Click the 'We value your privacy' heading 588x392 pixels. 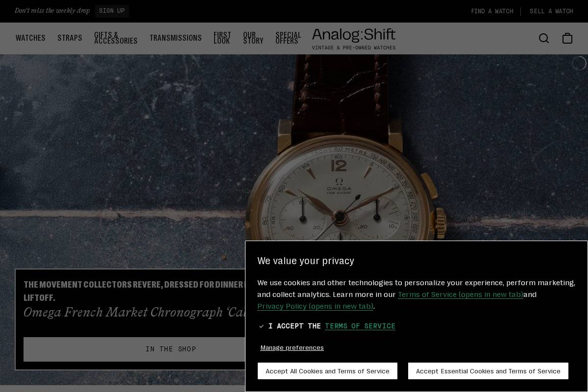306,261
